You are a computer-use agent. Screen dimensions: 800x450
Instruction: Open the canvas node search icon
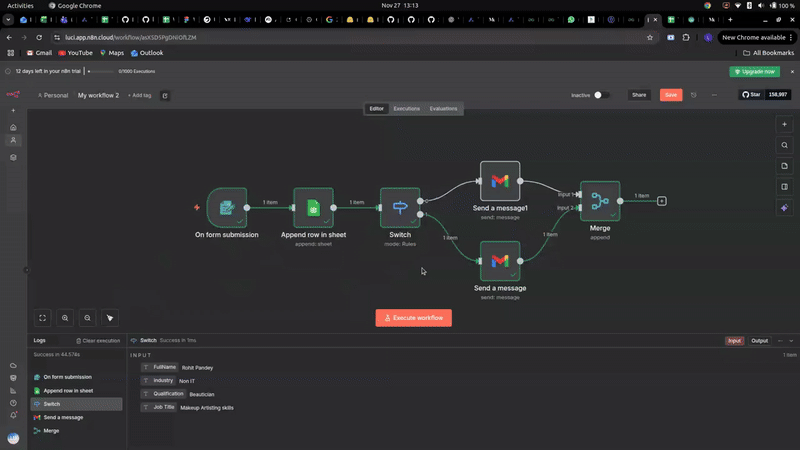click(x=784, y=145)
